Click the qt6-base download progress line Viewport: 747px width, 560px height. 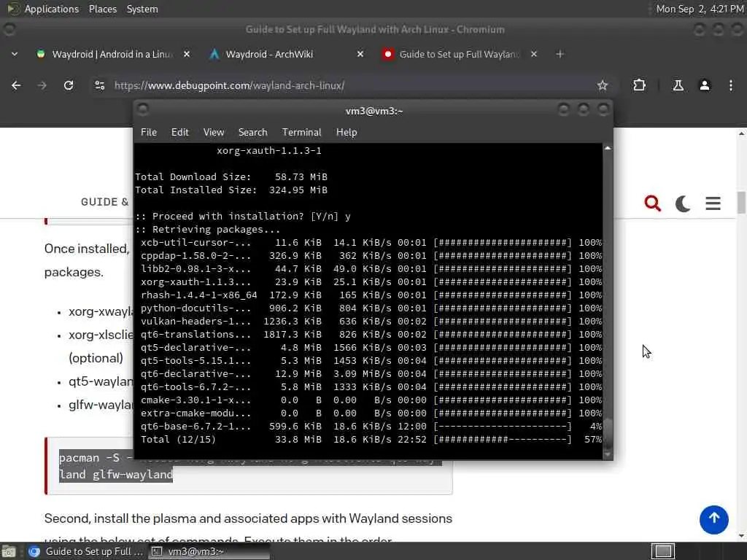tap(371, 426)
